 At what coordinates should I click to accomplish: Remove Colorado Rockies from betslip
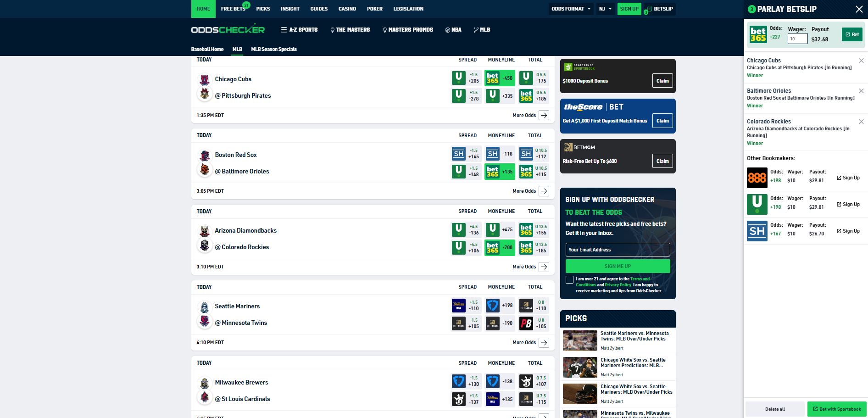(x=861, y=122)
